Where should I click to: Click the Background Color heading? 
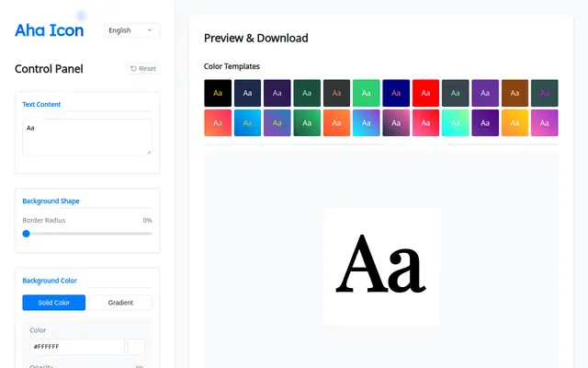coord(50,281)
